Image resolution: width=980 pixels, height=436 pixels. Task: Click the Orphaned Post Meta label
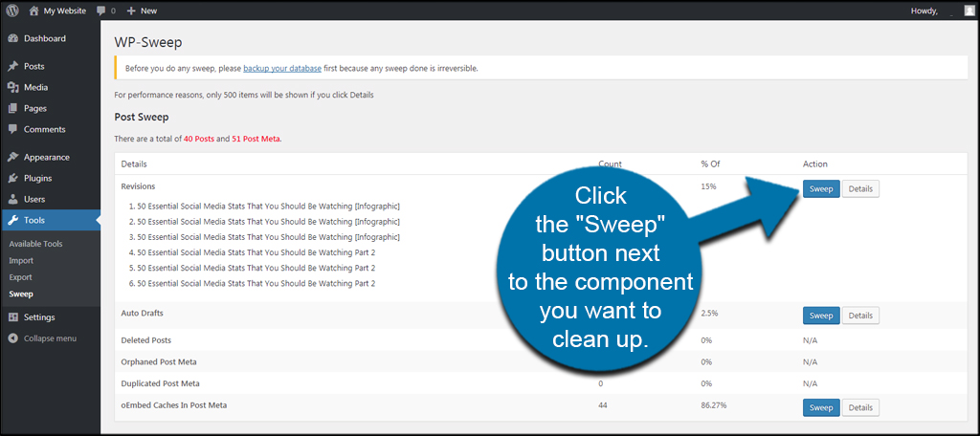tap(159, 361)
